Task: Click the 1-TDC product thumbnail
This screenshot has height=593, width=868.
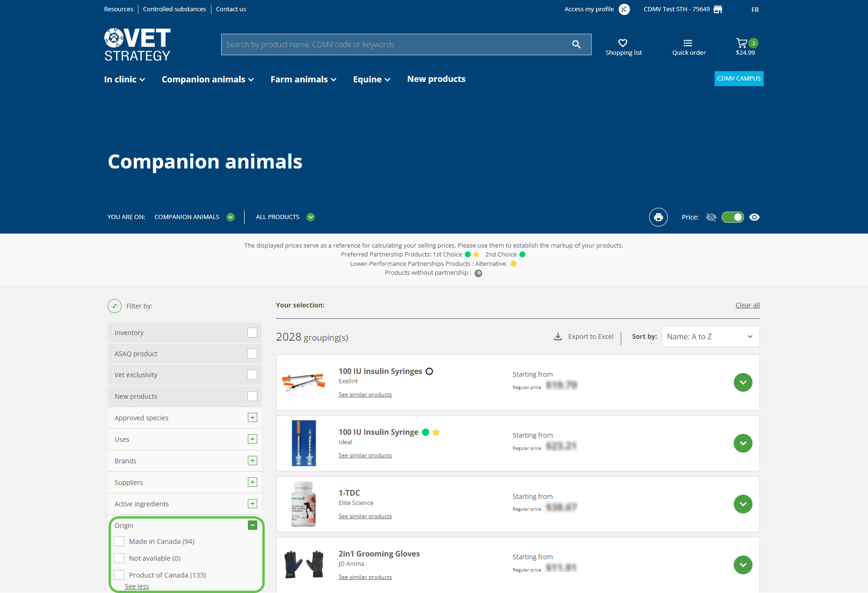Action: click(x=304, y=504)
